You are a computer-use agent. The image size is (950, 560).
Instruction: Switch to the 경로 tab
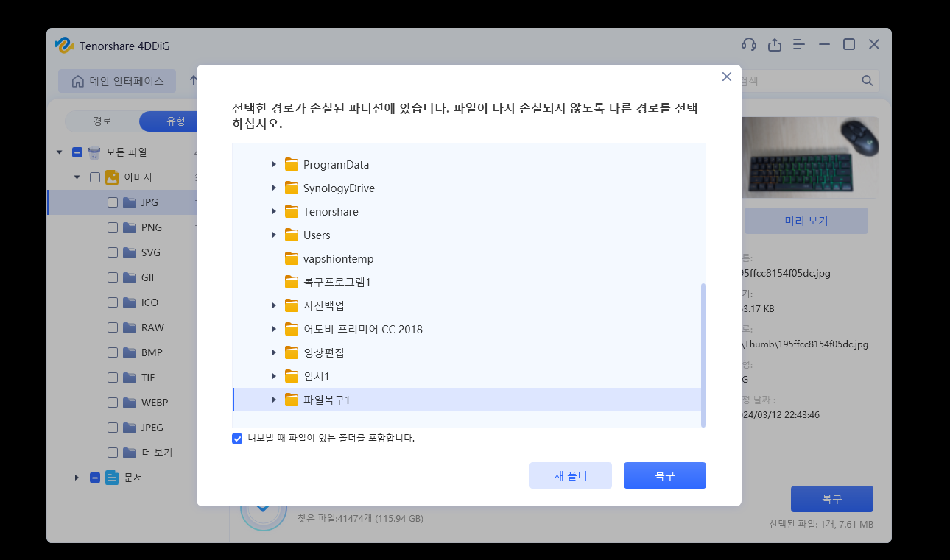102,121
